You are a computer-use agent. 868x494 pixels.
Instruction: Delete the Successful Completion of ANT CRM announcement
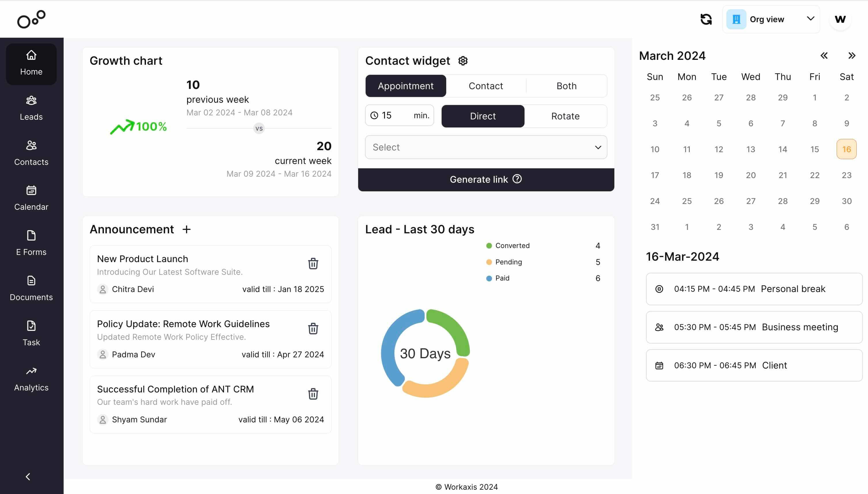[x=313, y=394]
